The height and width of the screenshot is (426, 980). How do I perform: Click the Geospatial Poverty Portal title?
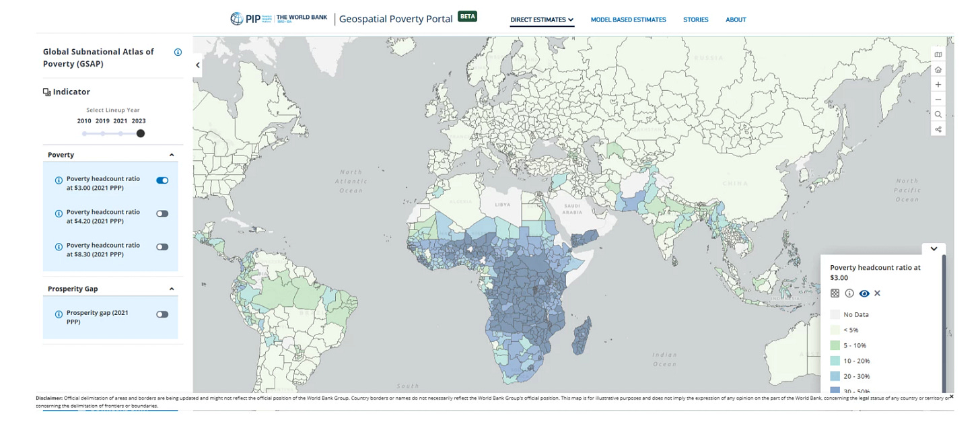(396, 19)
